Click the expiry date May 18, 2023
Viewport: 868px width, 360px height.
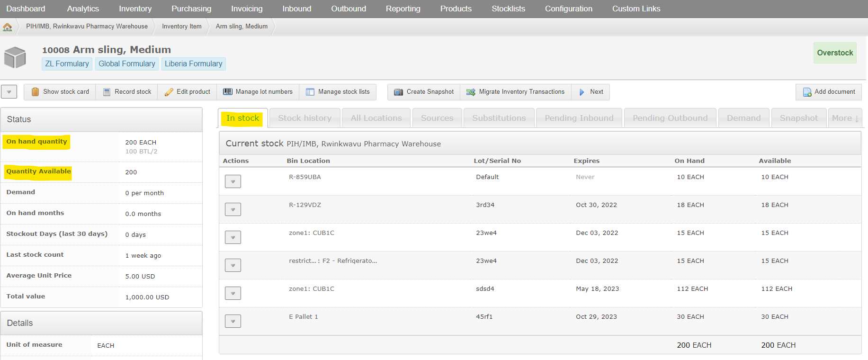[x=598, y=289]
